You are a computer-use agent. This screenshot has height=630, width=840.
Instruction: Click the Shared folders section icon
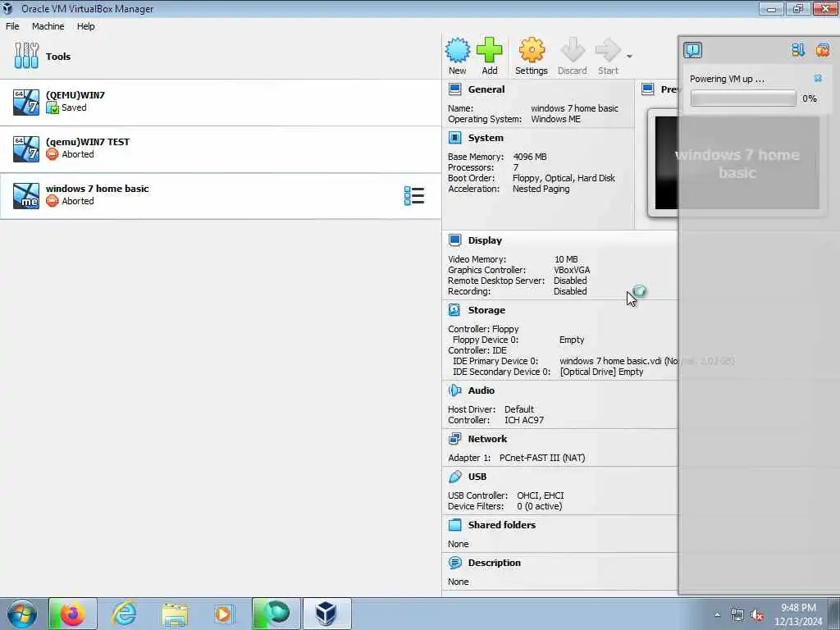[x=454, y=524]
